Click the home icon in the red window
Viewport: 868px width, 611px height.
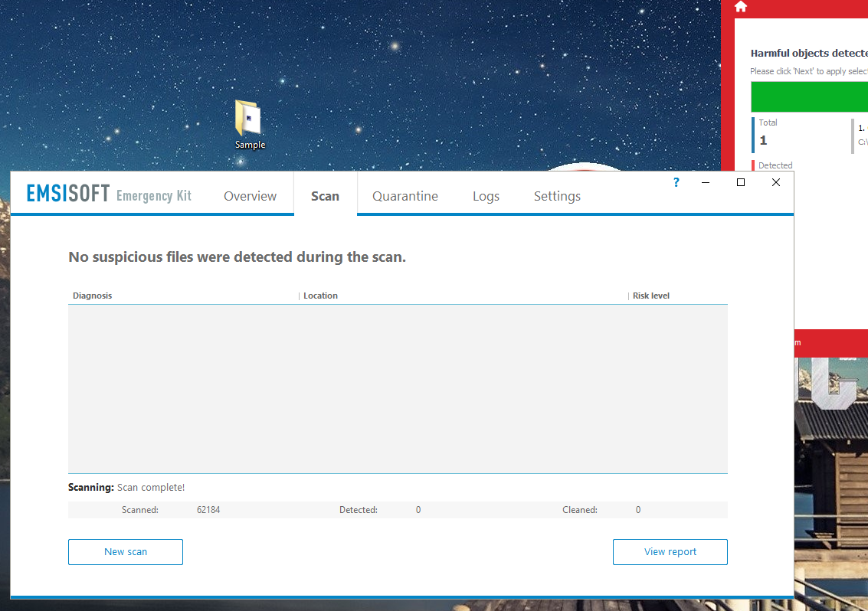pyautogui.click(x=741, y=7)
